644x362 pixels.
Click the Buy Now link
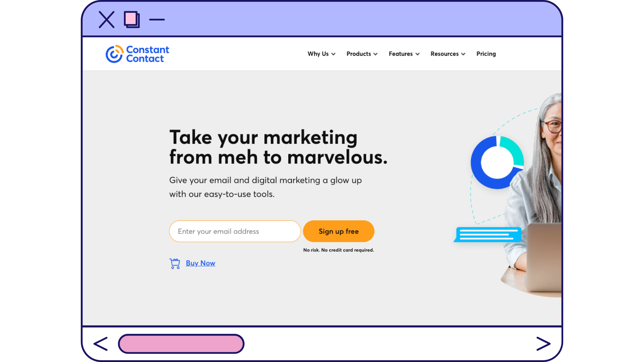(x=200, y=263)
